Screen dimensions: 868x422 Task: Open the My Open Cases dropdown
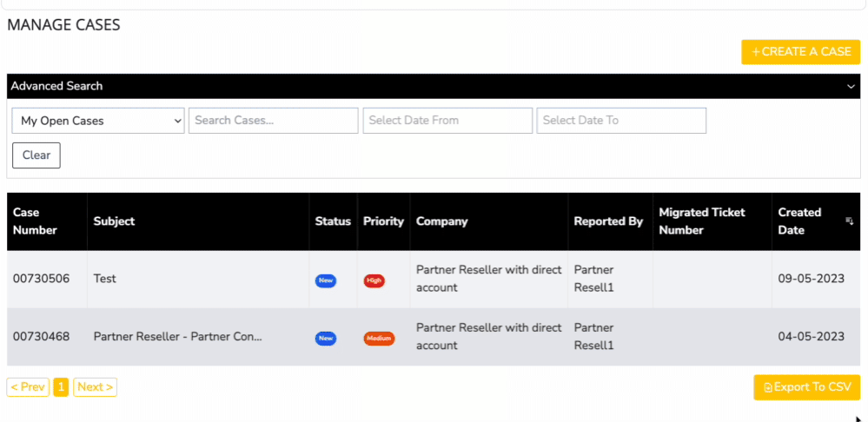97,121
